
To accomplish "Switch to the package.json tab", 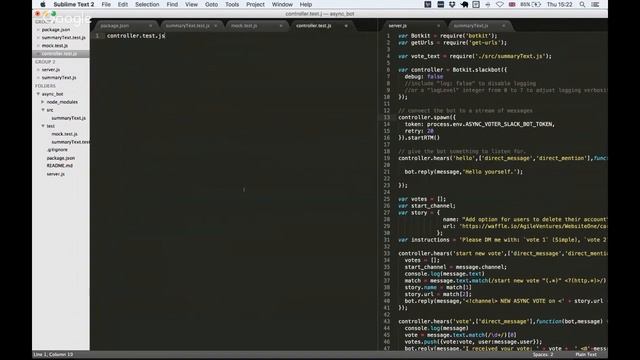I will tap(124, 26).
